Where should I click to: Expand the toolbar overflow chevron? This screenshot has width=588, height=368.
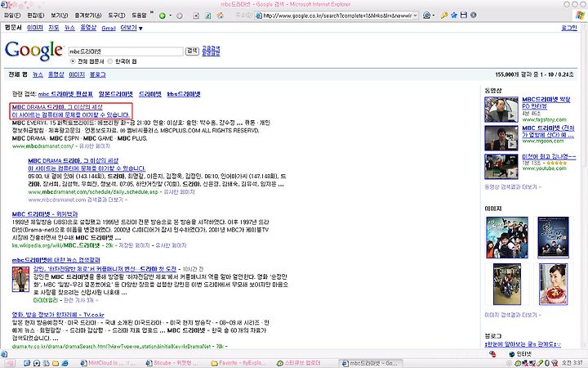point(152,13)
